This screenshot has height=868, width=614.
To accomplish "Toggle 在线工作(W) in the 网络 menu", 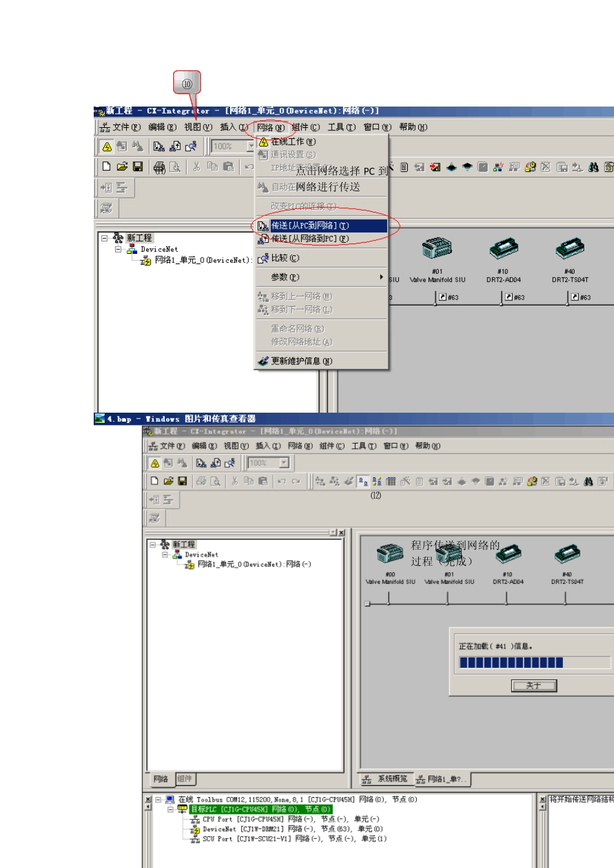I will pos(293,141).
